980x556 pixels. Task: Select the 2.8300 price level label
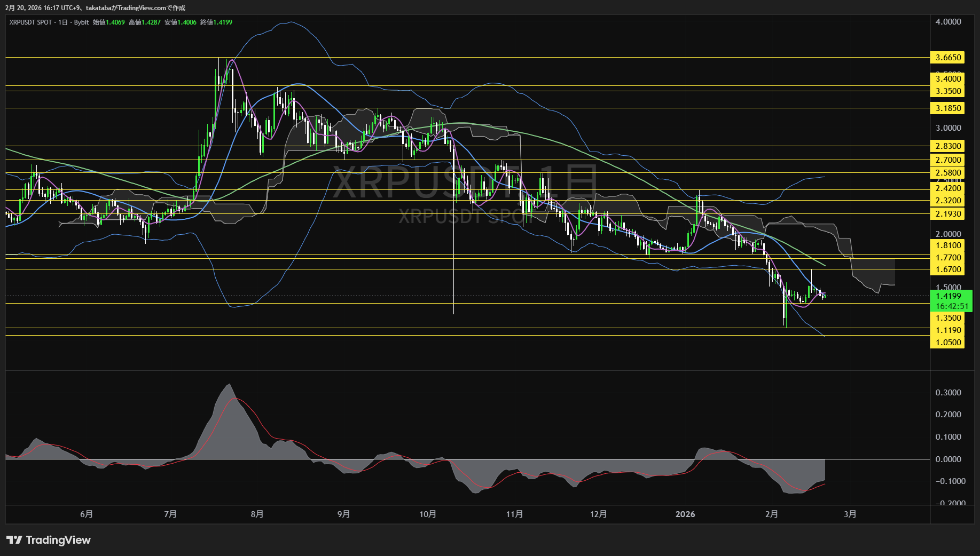(948, 146)
